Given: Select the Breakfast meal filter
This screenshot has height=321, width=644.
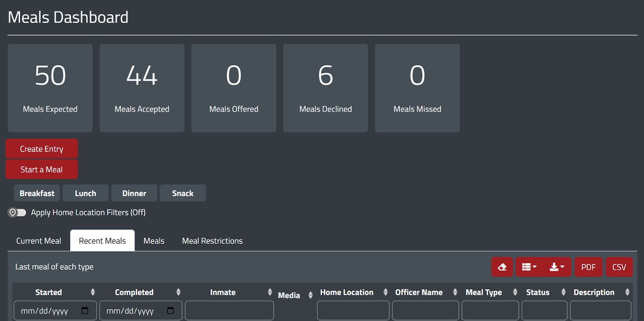Looking at the screenshot, I should [37, 193].
